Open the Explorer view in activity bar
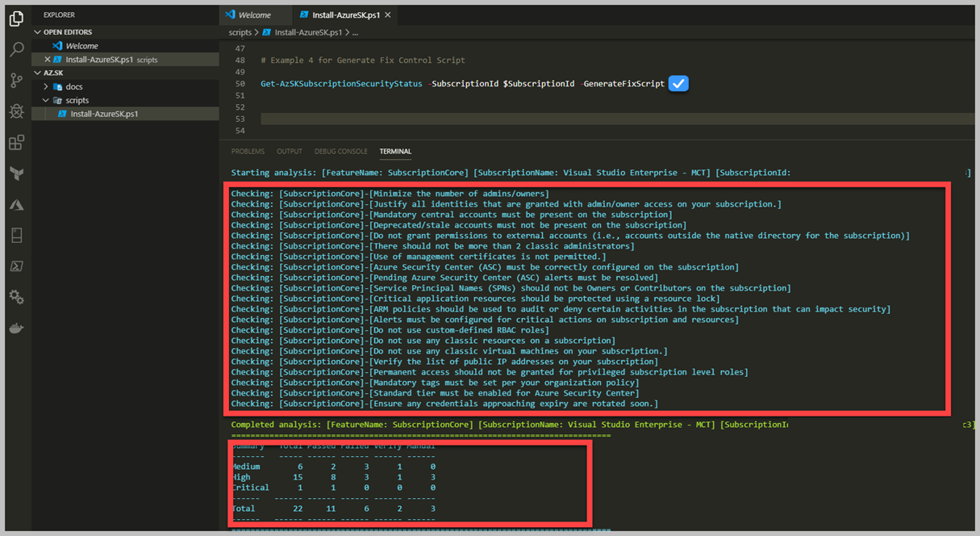The width and height of the screenshot is (980, 536). [x=16, y=19]
